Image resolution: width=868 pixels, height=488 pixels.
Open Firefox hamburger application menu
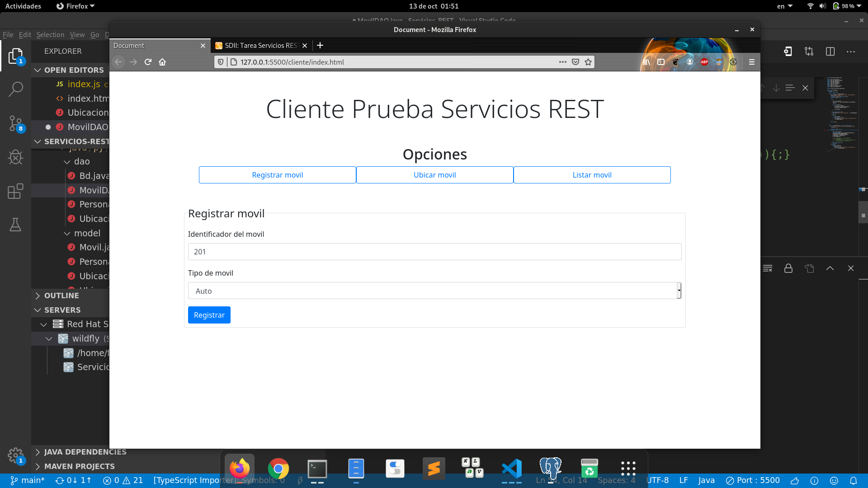click(x=752, y=62)
